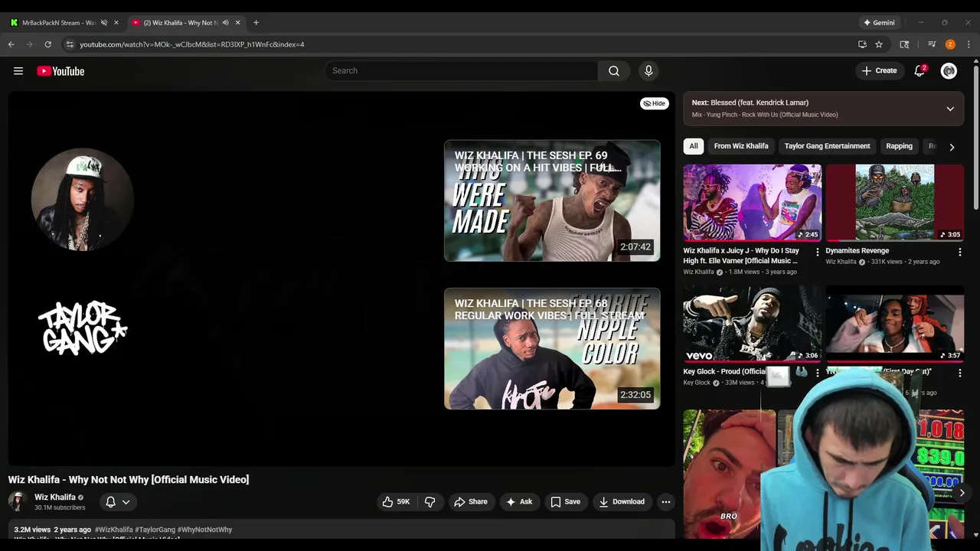View site information icon in address bar
The image size is (980, 551).
pos(70,44)
